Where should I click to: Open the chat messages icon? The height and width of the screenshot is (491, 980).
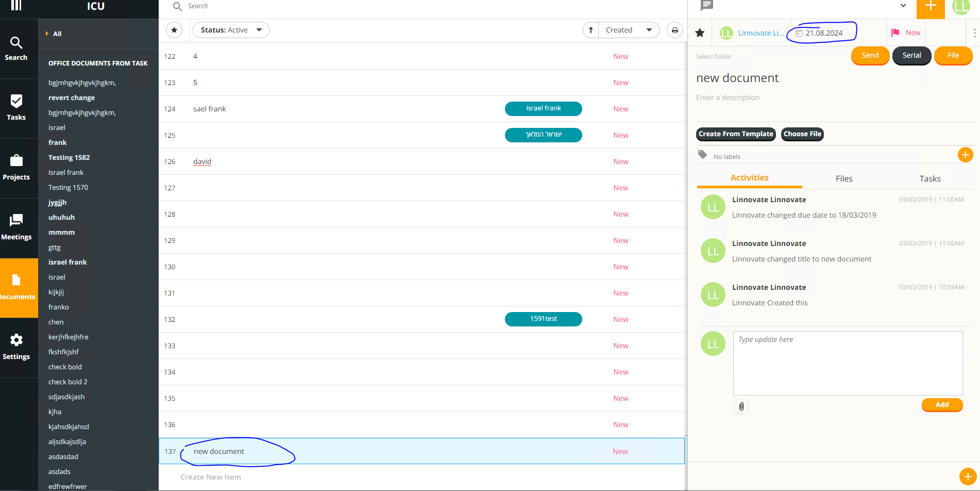click(x=706, y=6)
